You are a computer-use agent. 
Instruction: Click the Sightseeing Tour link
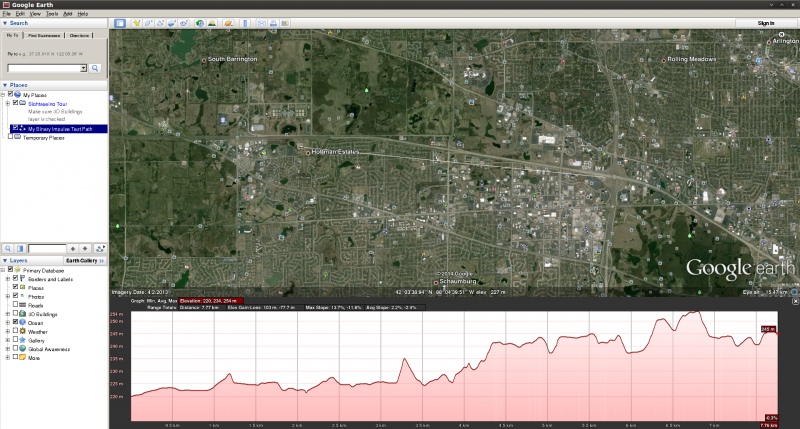click(x=47, y=104)
